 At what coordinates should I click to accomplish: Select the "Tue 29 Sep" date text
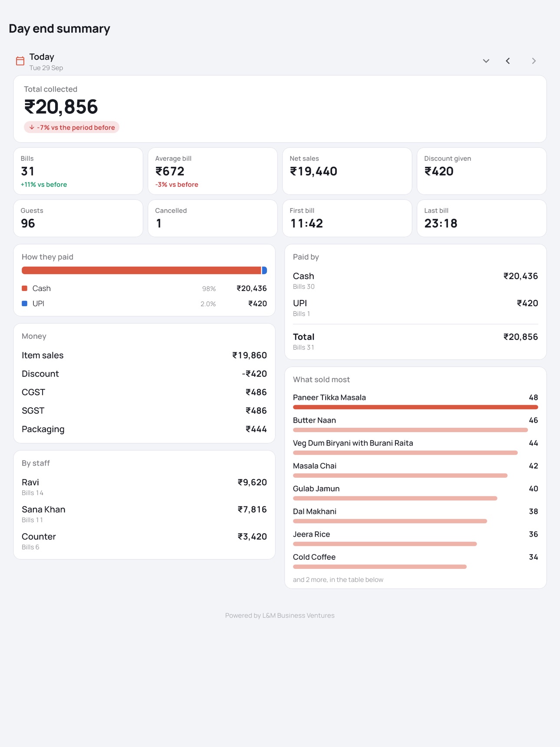(x=46, y=68)
